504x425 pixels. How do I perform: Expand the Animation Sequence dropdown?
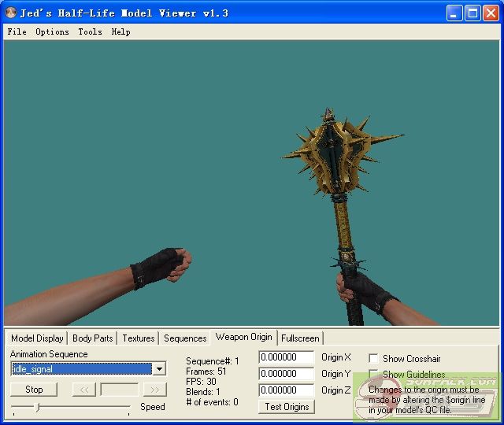point(159,369)
